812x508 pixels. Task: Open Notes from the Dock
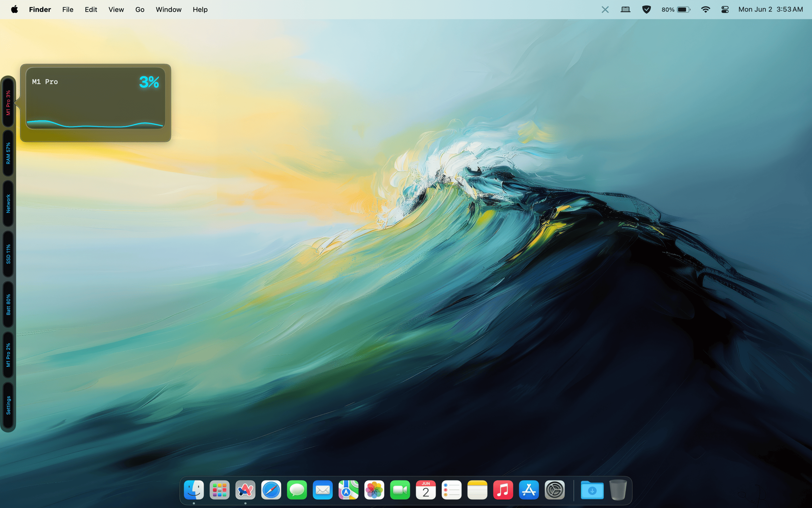coord(477,490)
